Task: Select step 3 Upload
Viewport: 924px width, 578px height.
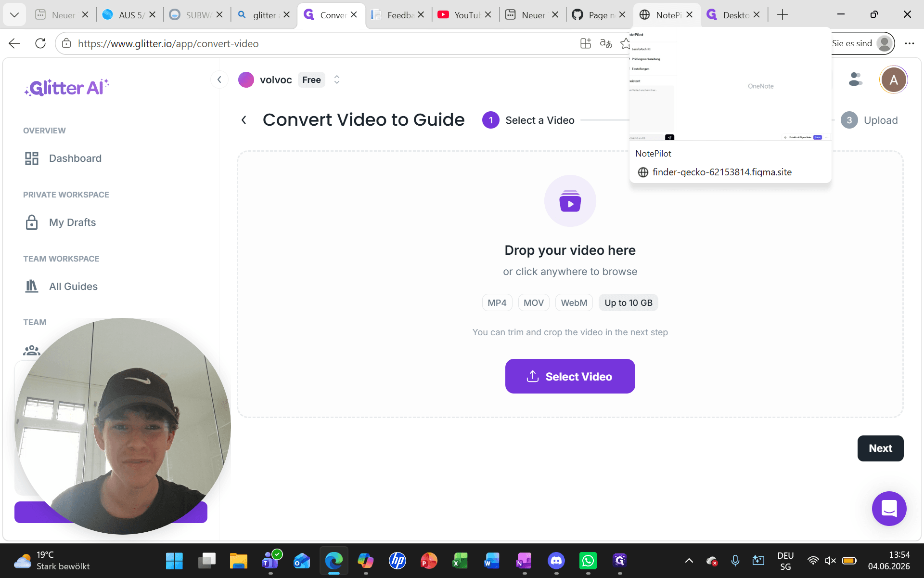Action: (x=869, y=120)
